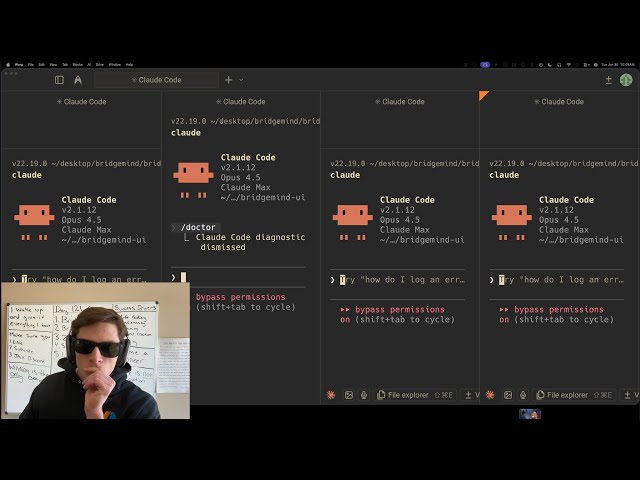Start voice input microphone in third pane

(x=364, y=395)
